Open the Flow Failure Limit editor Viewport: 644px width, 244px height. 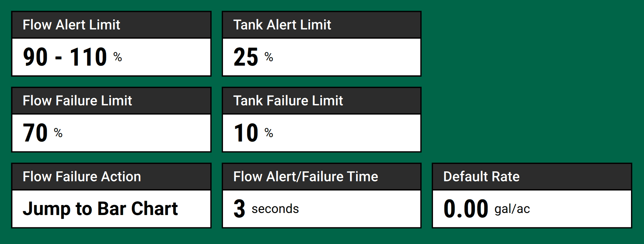pos(111,132)
